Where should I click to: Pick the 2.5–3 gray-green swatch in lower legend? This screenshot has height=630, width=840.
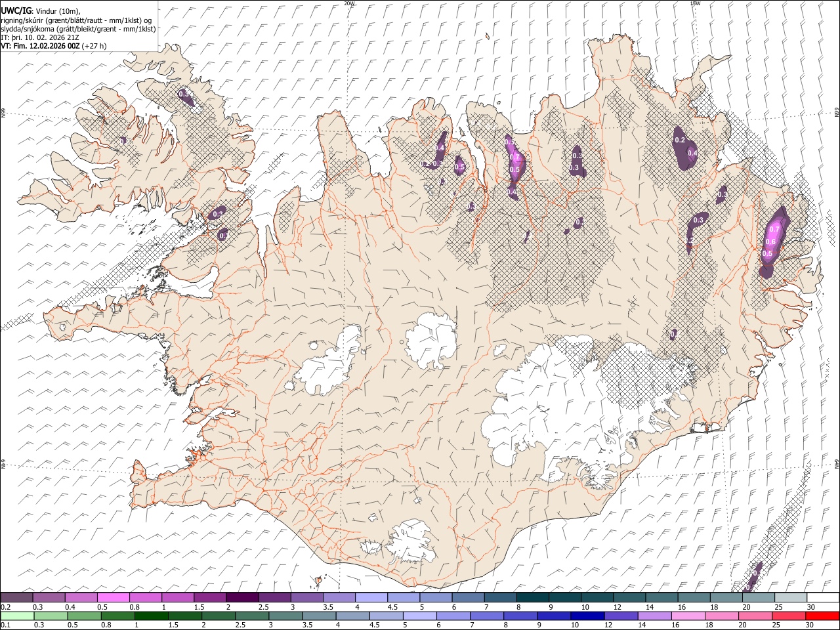click(252, 616)
